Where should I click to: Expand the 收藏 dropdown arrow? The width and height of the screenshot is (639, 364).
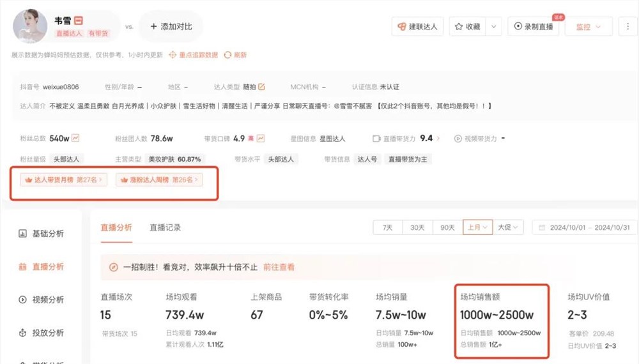[x=493, y=26]
